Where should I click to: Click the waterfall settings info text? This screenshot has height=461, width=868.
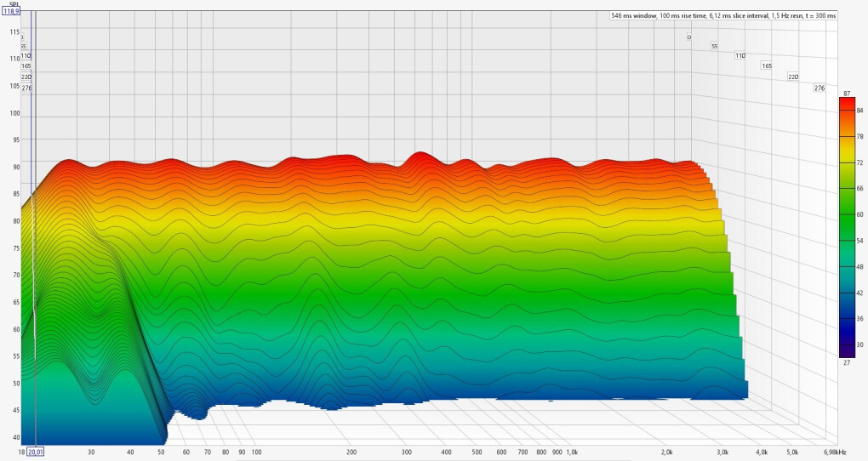click(723, 15)
